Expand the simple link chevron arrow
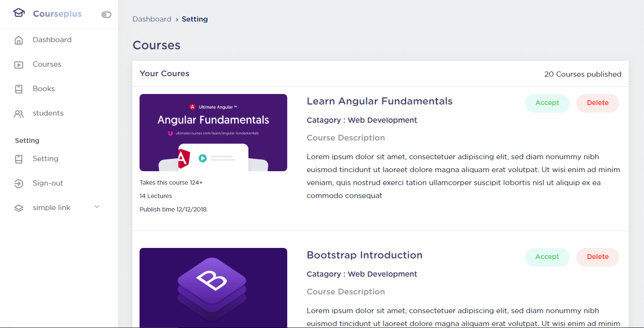Image resolution: width=644 pixels, height=328 pixels. tap(97, 207)
